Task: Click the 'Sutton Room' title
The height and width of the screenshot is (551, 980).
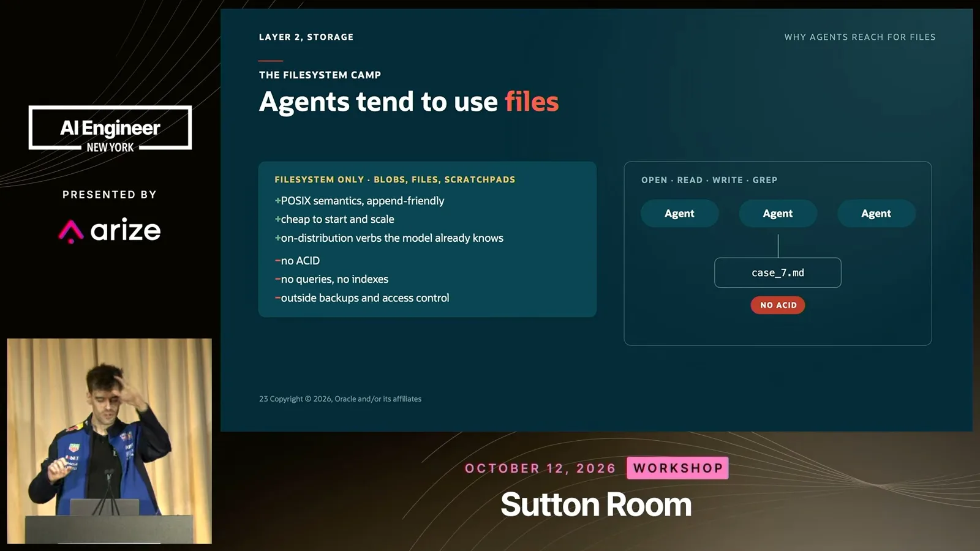Action: pyautogui.click(x=596, y=505)
